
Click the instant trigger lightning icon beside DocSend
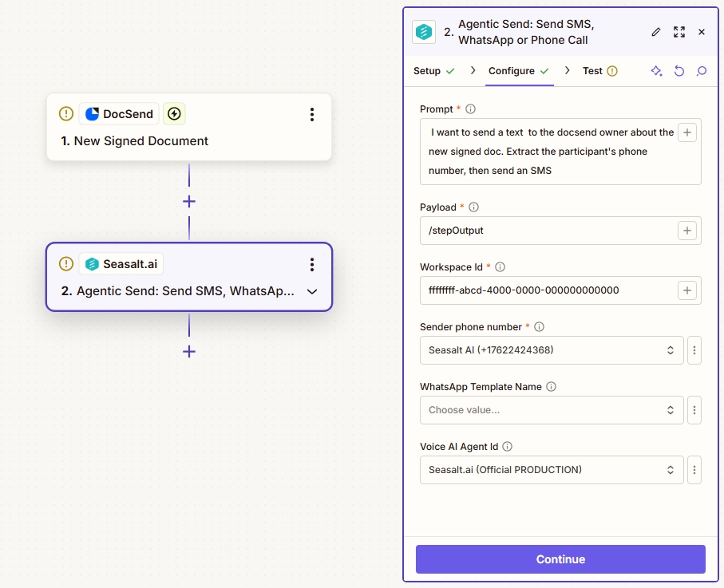pos(172,113)
